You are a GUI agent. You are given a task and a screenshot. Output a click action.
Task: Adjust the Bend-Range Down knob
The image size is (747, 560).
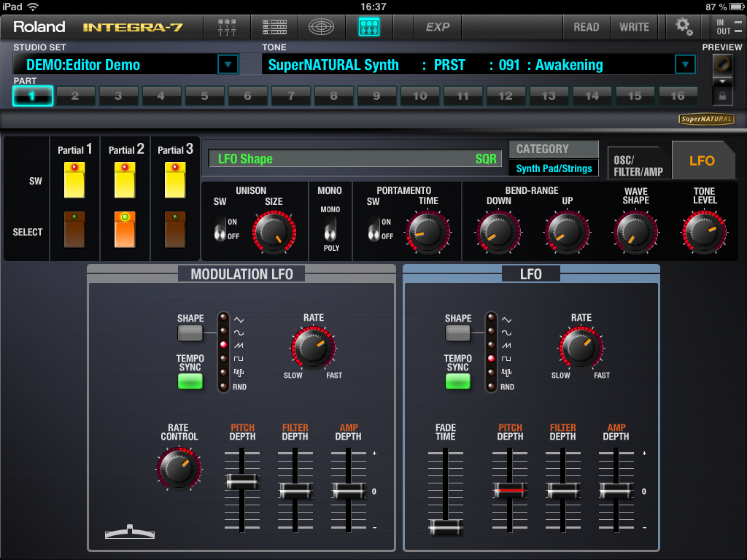(x=498, y=233)
